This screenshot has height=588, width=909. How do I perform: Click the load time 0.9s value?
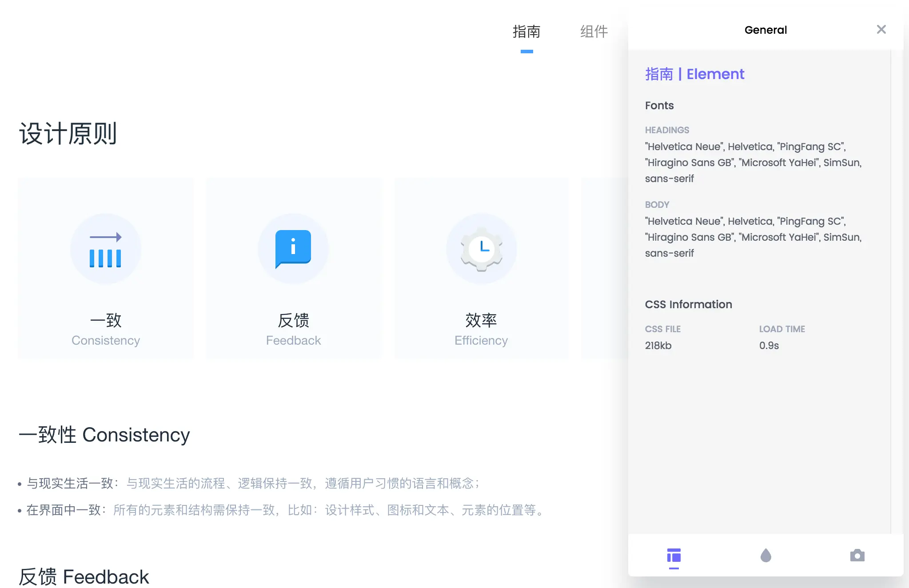[x=769, y=346]
